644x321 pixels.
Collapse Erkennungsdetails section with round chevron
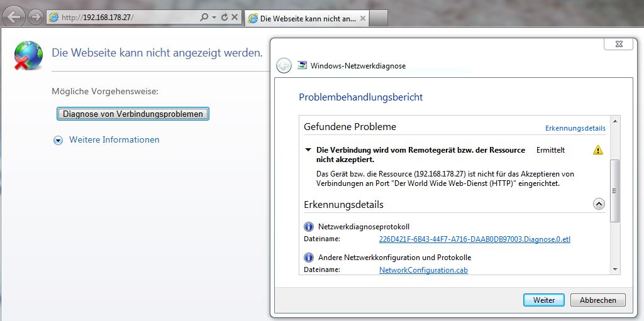[599, 204]
